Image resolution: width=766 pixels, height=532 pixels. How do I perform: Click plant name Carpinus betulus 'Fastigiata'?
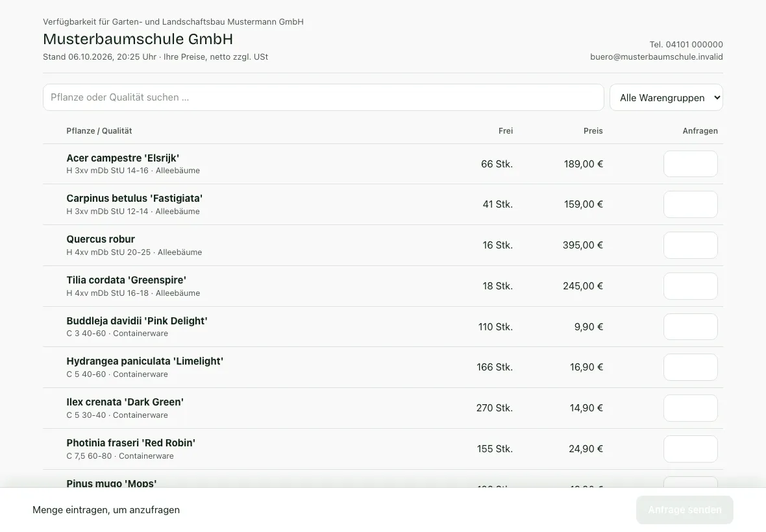134,199
